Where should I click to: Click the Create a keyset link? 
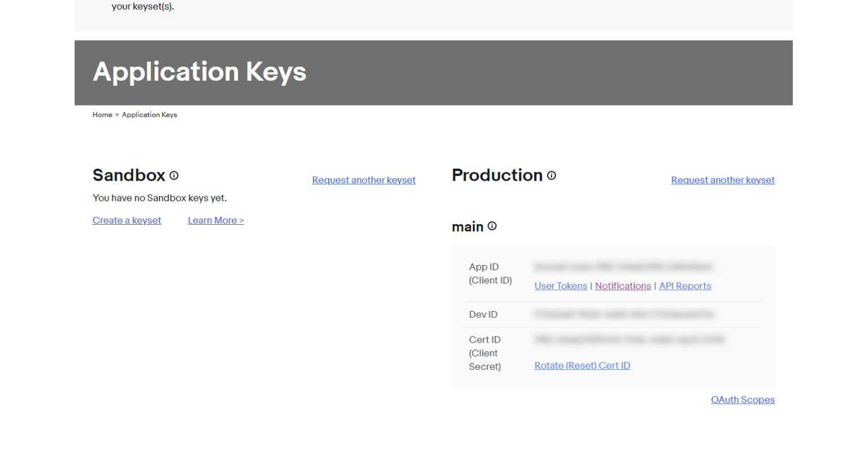(x=127, y=220)
